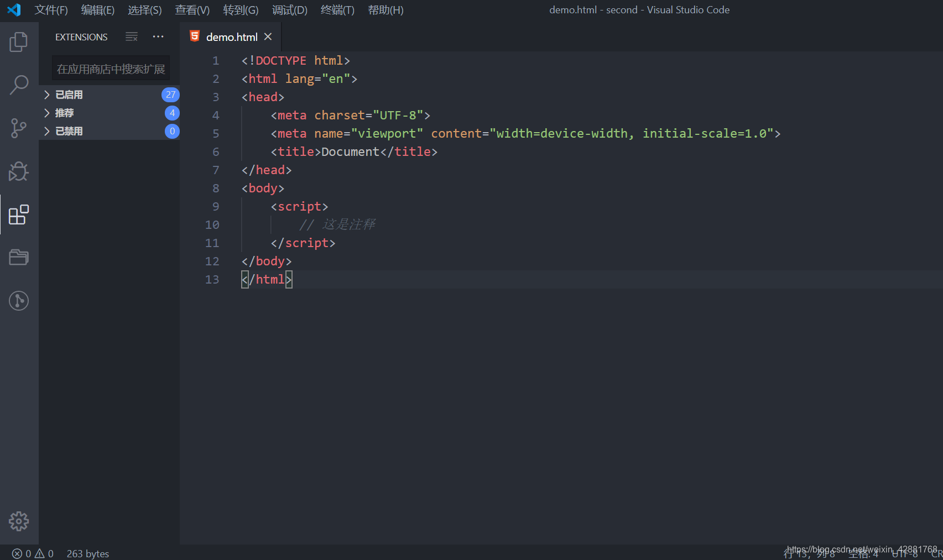943x560 pixels.
Task: Open Extensions panel more actions ellipsis
Action: tap(158, 37)
